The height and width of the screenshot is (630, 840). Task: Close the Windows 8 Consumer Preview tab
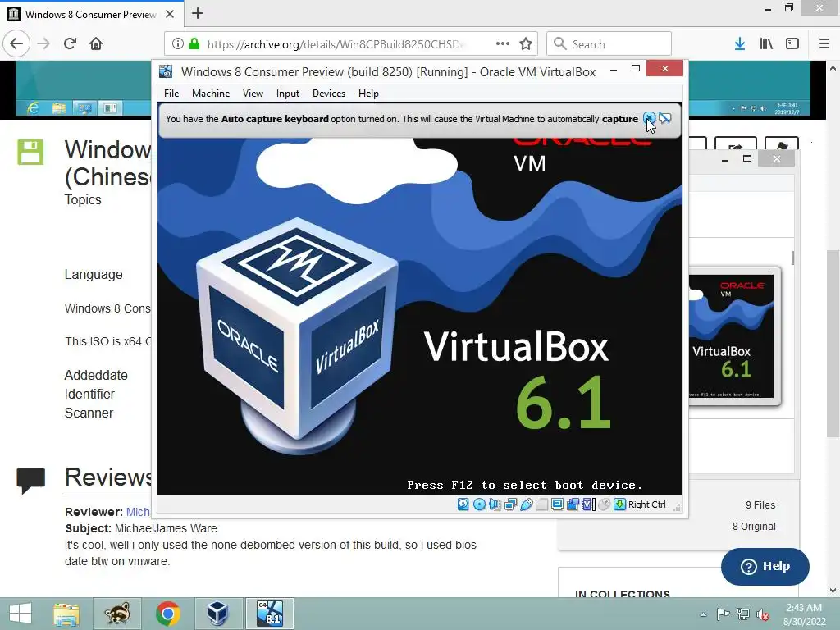[170, 14]
